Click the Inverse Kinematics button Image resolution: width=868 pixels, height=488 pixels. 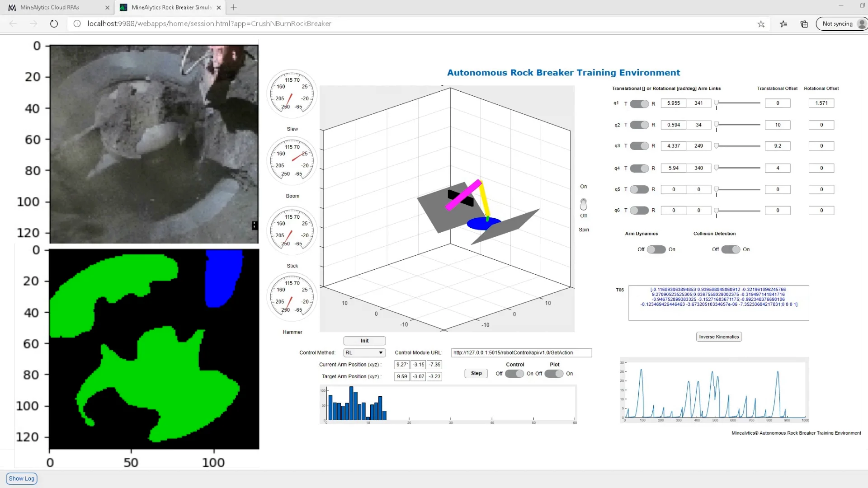click(718, 337)
